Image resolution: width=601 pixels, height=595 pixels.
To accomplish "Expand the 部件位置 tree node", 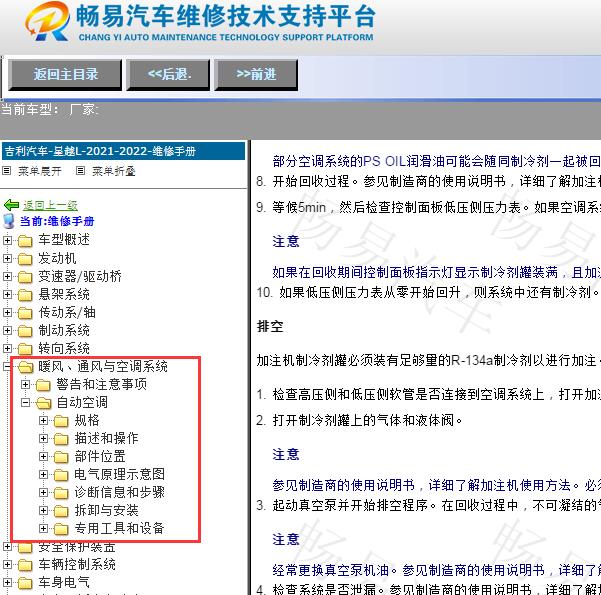I will click(43, 457).
